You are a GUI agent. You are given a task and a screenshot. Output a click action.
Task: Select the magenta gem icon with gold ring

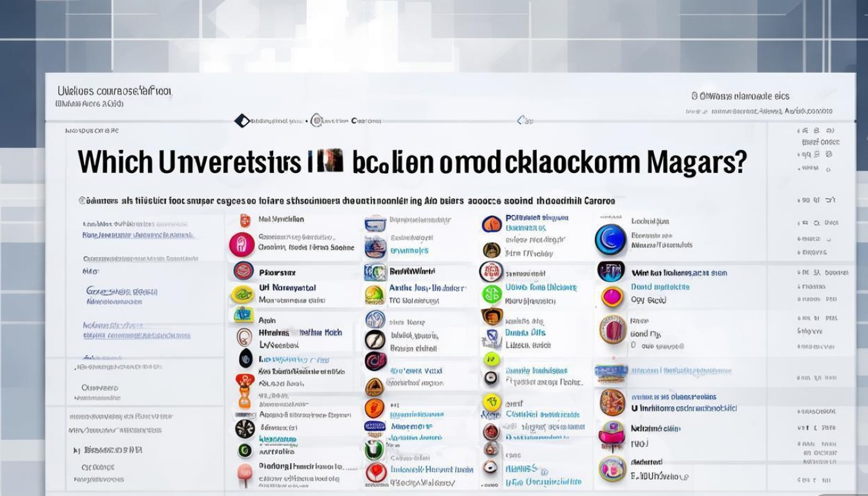(612, 296)
